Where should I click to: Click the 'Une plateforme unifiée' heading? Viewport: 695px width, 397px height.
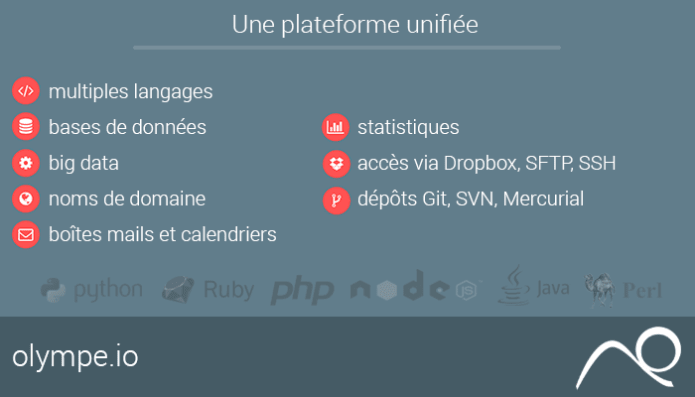[355, 24]
